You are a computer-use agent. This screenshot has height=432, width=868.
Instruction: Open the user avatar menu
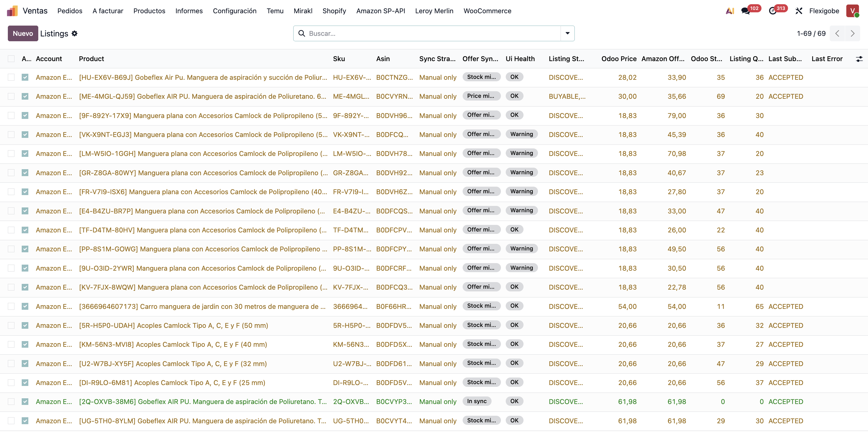853,11
